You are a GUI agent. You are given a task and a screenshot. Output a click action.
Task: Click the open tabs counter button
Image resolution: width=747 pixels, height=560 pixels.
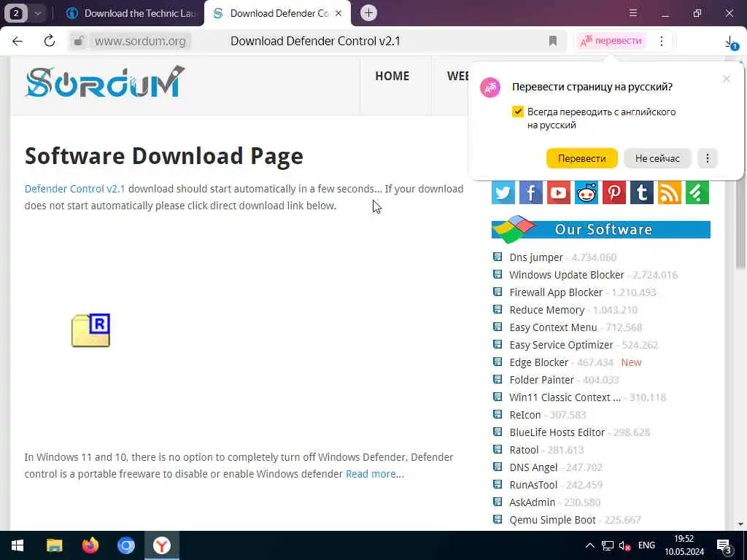tap(16, 13)
